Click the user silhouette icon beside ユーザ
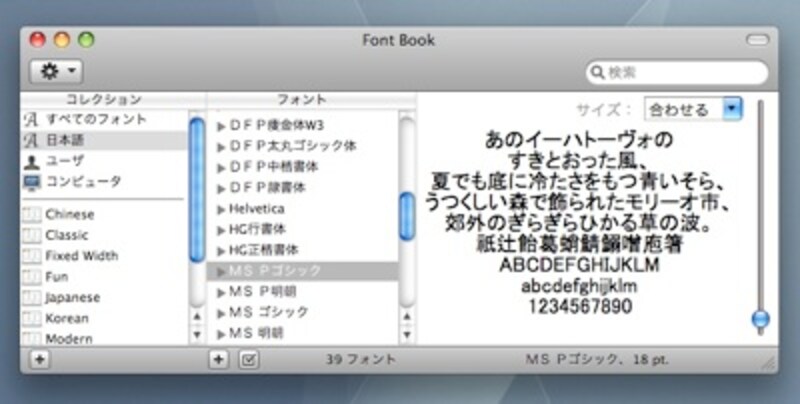The width and height of the screenshot is (800, 404). tap(32, 162)
